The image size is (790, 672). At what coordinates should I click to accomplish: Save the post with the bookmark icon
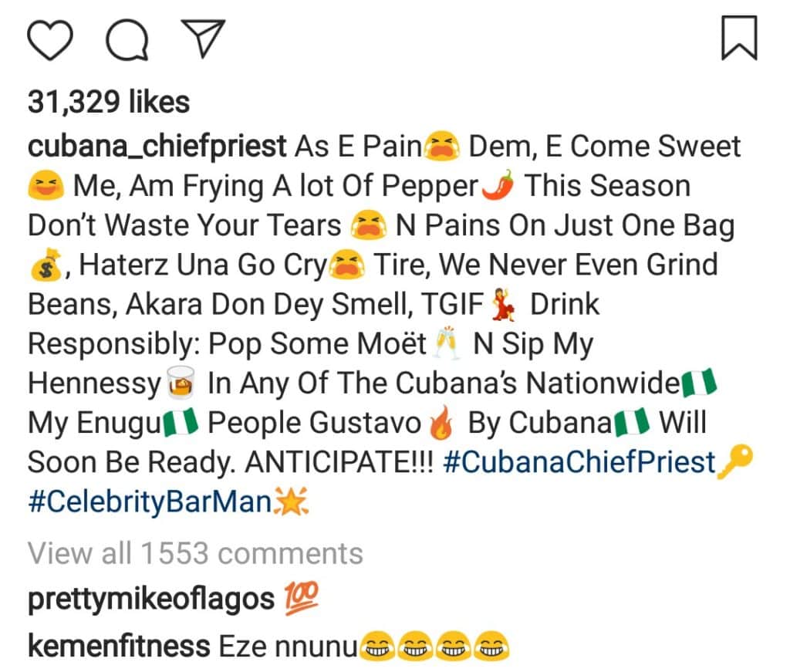pos(739,39)
